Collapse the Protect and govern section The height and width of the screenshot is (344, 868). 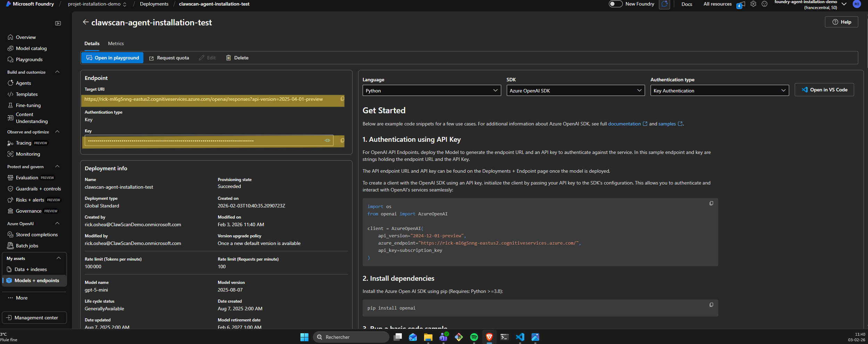pos(57,166)
